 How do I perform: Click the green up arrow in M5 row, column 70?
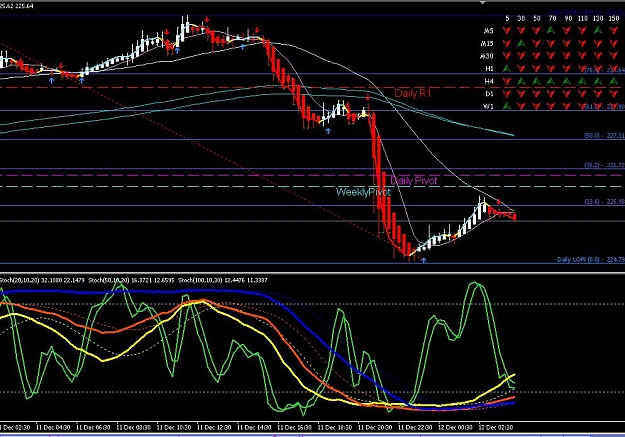[x=552, y=30]
